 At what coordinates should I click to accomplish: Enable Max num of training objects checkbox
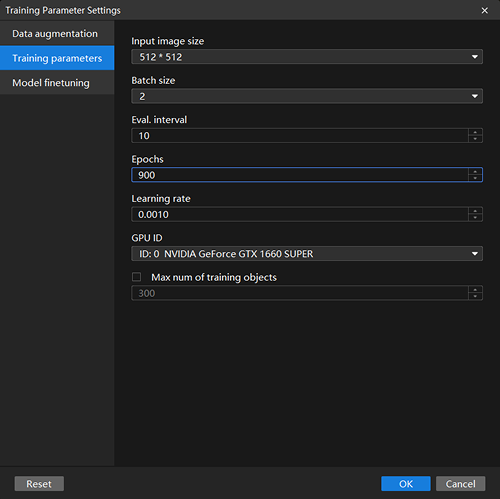[x=136, y=277]
